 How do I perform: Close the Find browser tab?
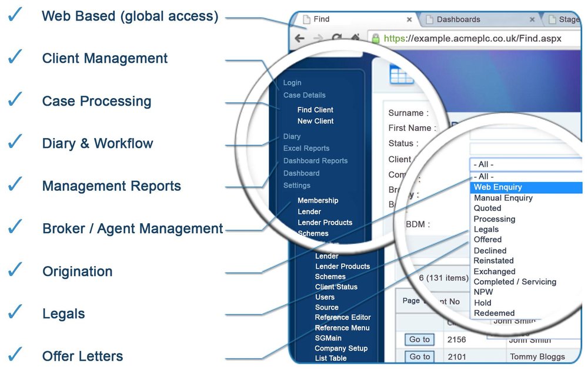coord(409,19)
